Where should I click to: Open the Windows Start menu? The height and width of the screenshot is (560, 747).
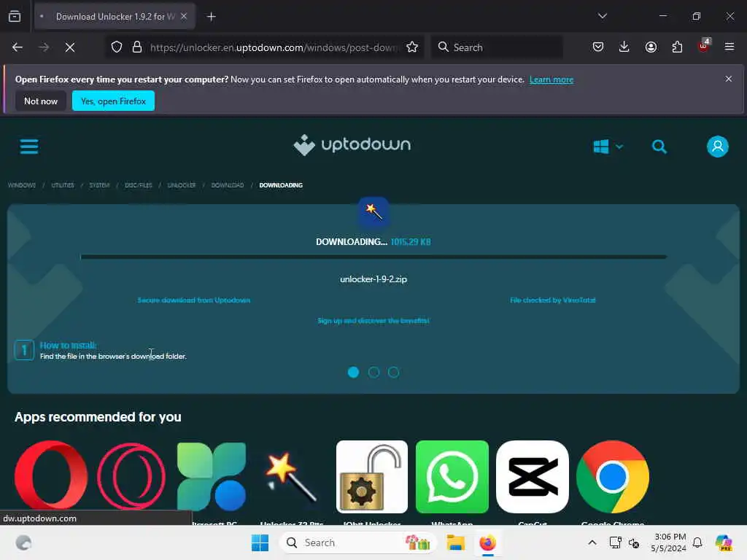pos(260,542)
